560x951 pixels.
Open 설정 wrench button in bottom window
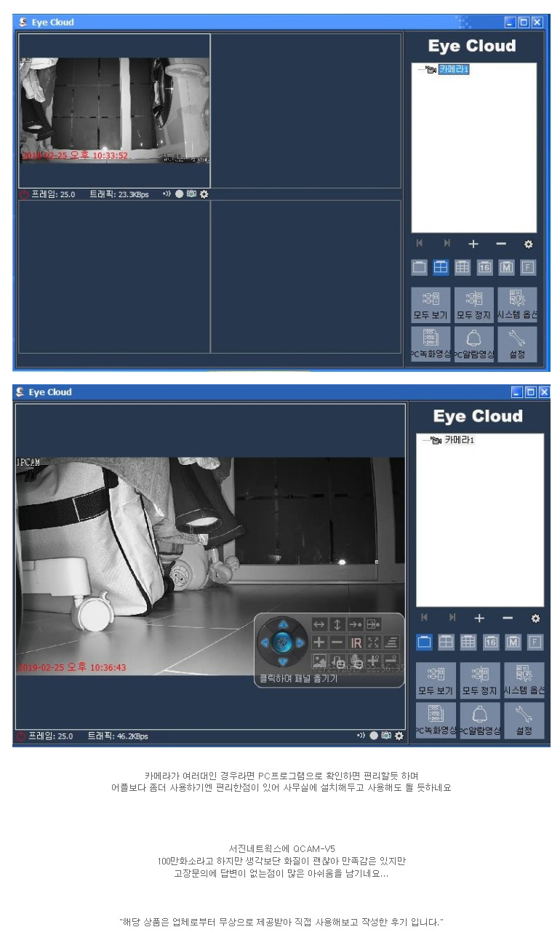click(524, 720)
